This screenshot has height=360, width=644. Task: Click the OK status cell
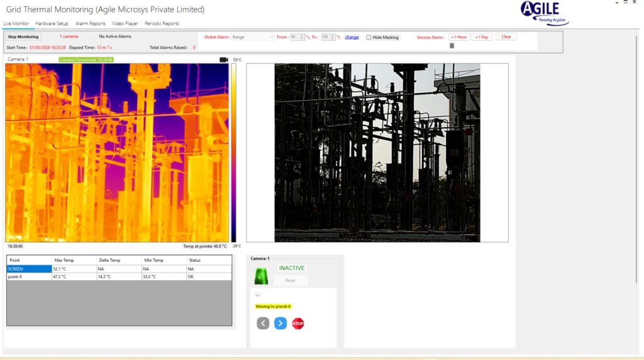pyautogui.click(x=209, y=276)
